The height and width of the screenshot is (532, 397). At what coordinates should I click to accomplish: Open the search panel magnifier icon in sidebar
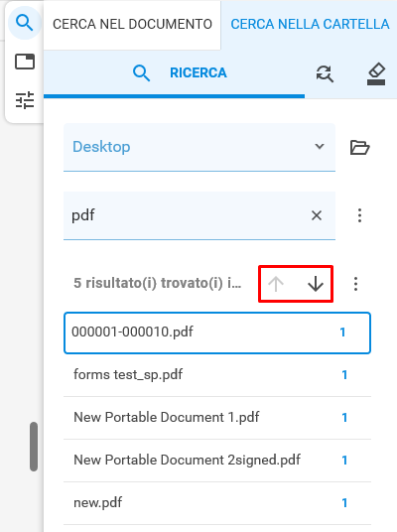pos(25,23)
